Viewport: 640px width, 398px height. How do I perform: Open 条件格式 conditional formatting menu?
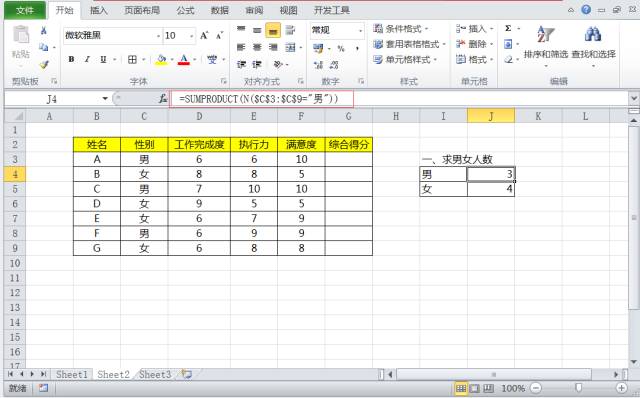click(x=400, y=29)
